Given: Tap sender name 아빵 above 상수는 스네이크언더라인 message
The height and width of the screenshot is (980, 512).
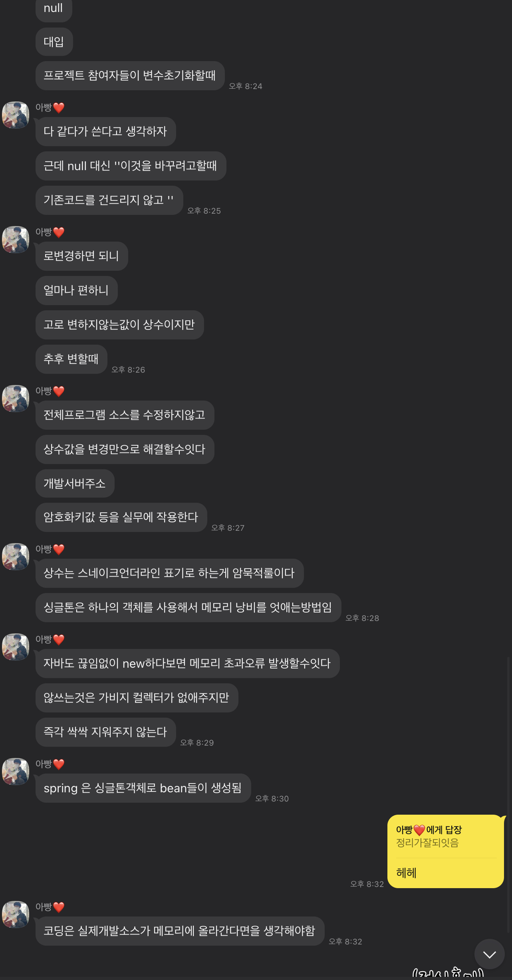Looking at the screenshot, I should pos(44,549).
